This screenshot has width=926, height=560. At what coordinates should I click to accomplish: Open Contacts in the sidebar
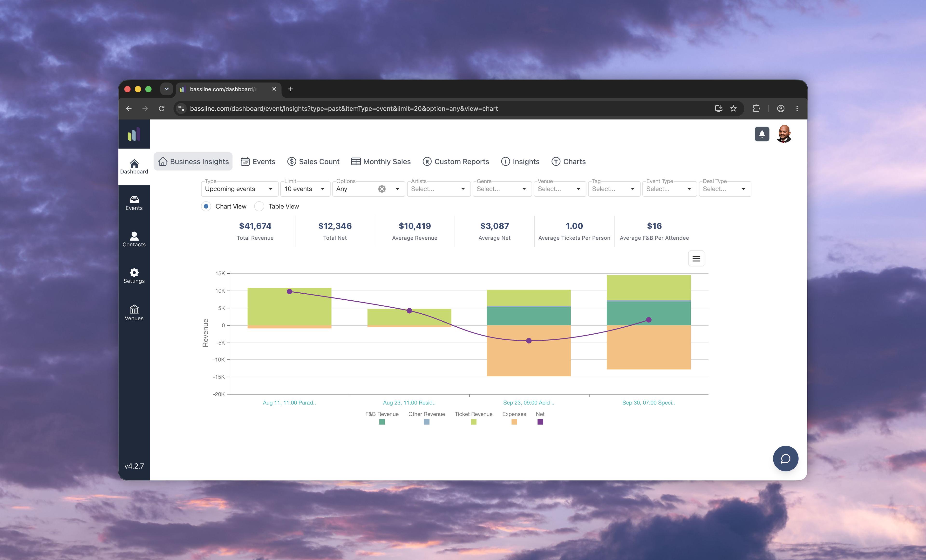(x=134, y=239)
